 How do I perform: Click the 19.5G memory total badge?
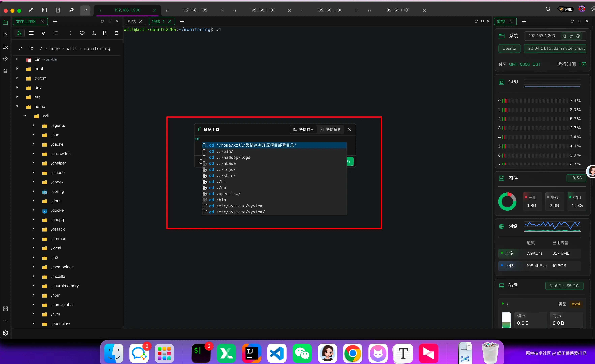coord(576,178)
